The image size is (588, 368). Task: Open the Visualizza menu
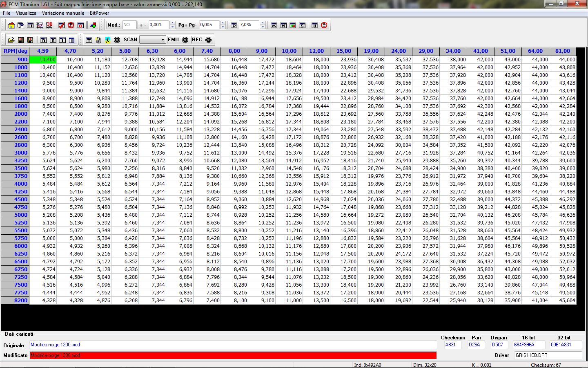[26, 13]
